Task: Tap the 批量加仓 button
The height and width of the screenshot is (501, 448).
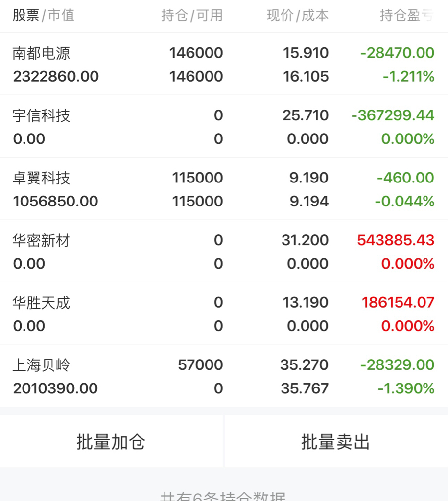Action: (111, 441)
